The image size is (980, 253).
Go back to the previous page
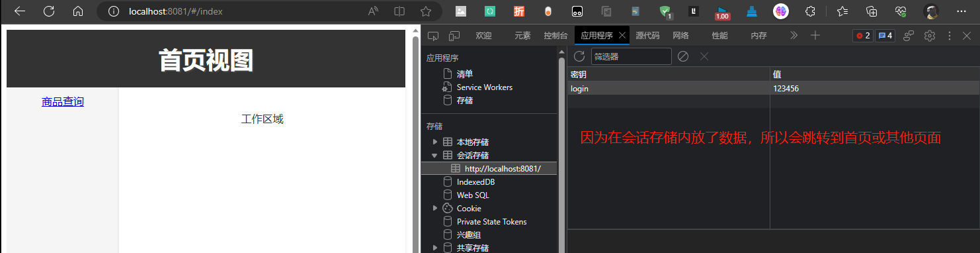pyautogui.click(x=19, y=11)
